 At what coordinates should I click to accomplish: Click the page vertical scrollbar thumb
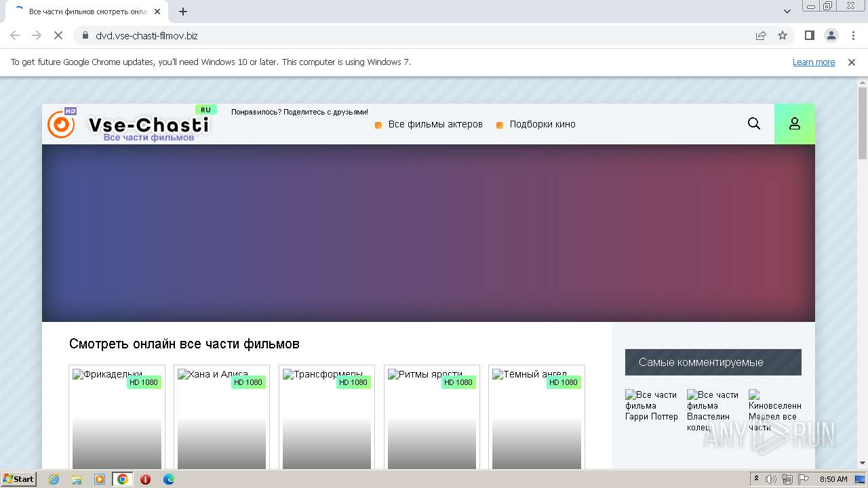coord(863,123)
